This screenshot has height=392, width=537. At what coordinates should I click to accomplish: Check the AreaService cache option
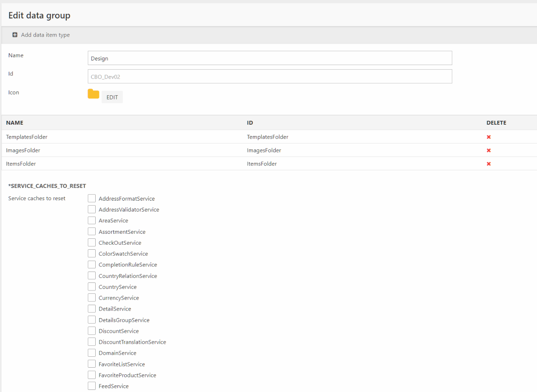[x=92, y=220]
